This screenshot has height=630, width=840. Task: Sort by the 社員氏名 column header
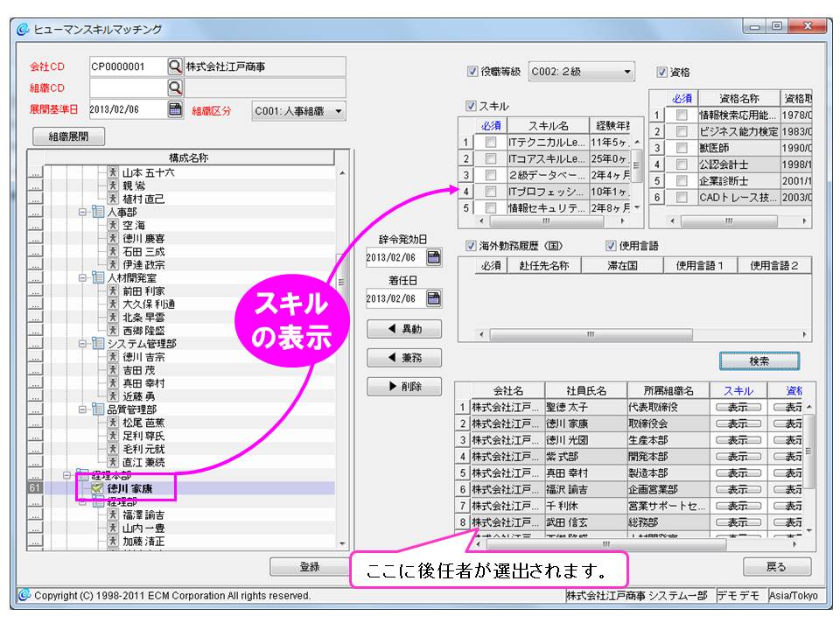coord(576,391)
